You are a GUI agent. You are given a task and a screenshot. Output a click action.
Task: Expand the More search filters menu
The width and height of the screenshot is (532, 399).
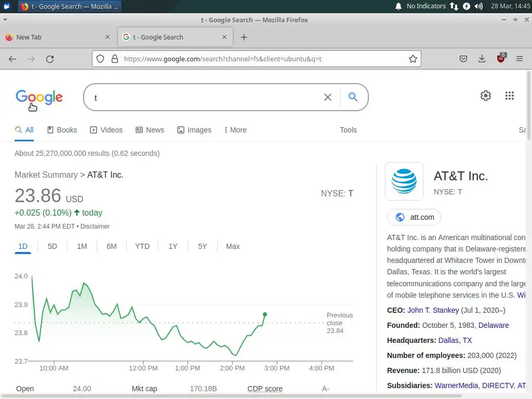(x=235, y=130)
